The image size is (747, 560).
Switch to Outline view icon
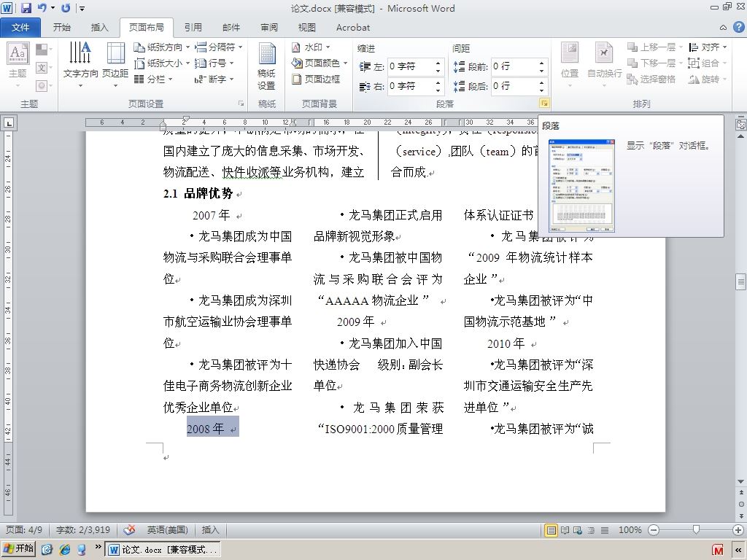pos(591,530)
